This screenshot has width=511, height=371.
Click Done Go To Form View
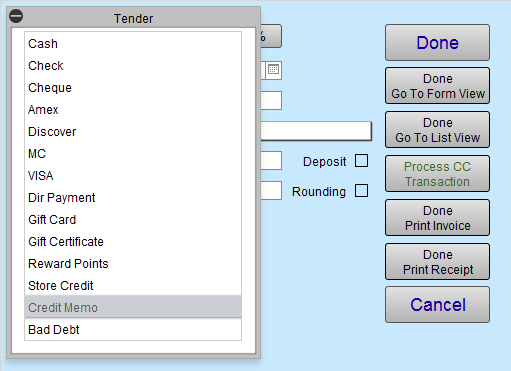click(x=437, y=86)
